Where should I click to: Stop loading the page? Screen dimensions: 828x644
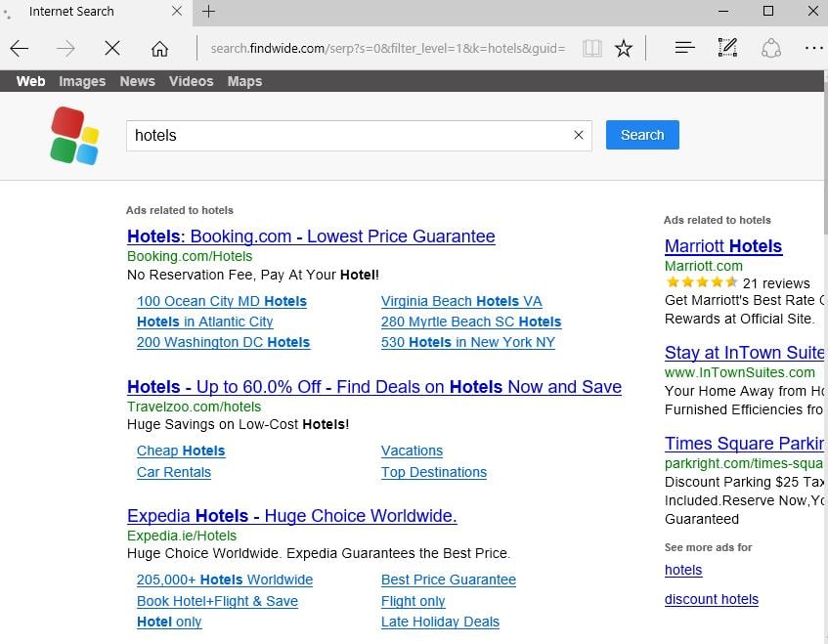coord(112,48)
